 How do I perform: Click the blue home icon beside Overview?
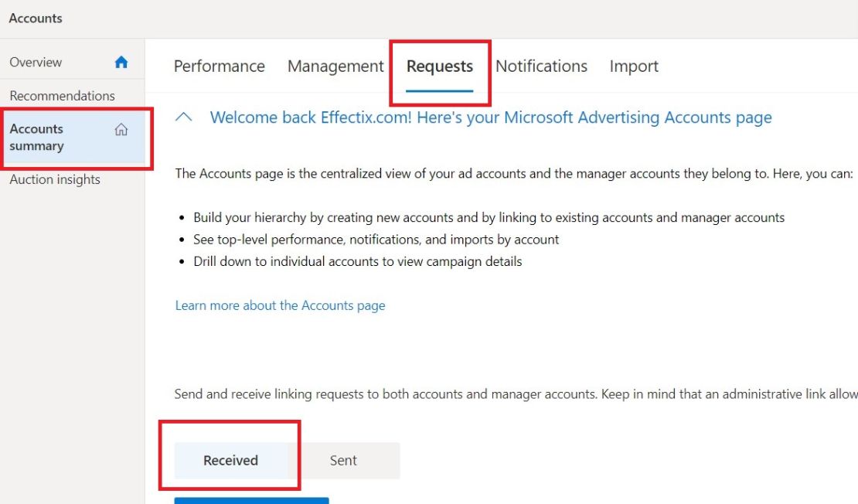121,62
